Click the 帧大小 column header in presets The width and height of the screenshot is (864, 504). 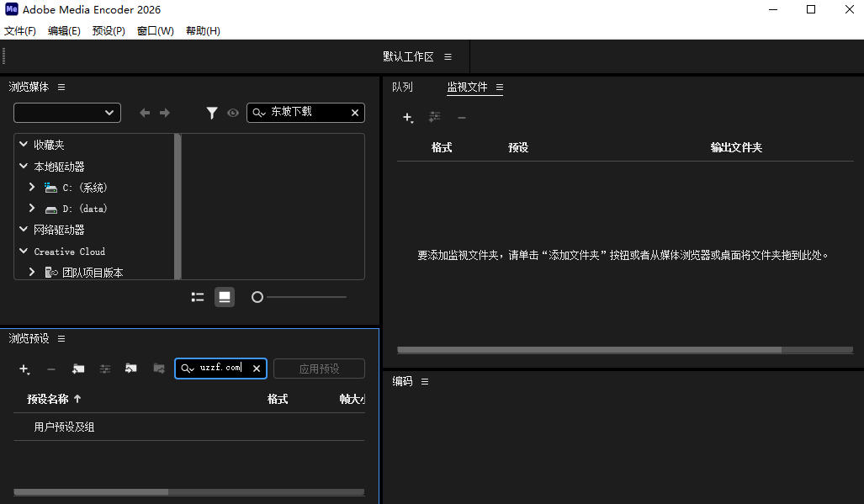pyautogui.click(x=352, y=399)
